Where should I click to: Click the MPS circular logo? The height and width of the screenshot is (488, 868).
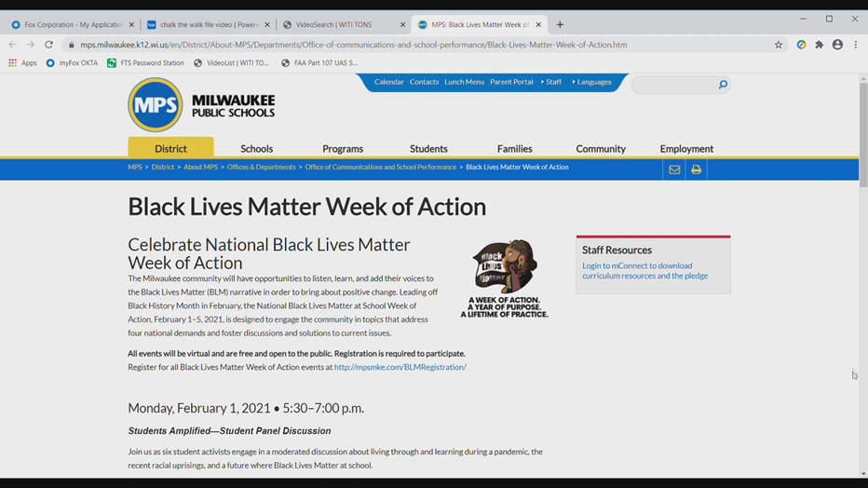point(155,104)
